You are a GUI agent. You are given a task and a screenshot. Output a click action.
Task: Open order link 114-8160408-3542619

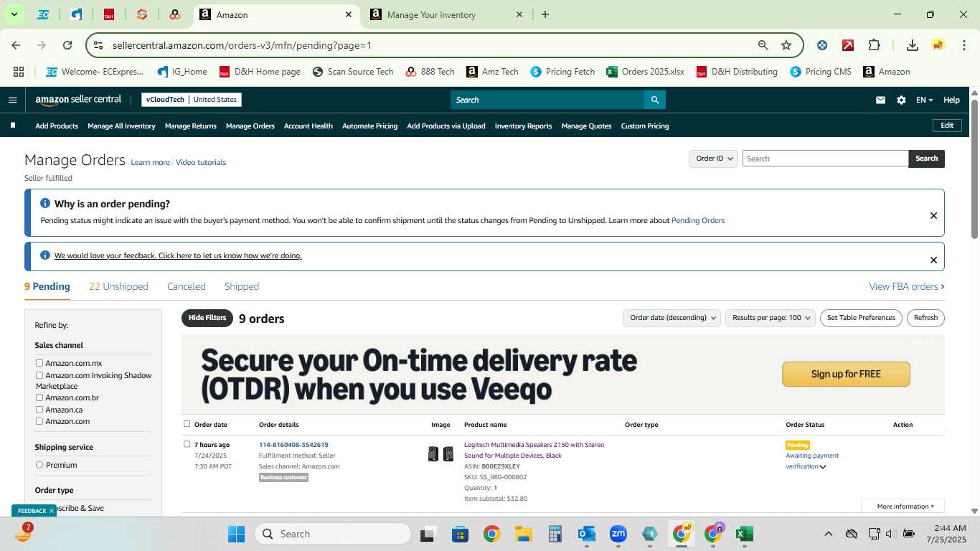pyautogui.click(x=293, y=445)
